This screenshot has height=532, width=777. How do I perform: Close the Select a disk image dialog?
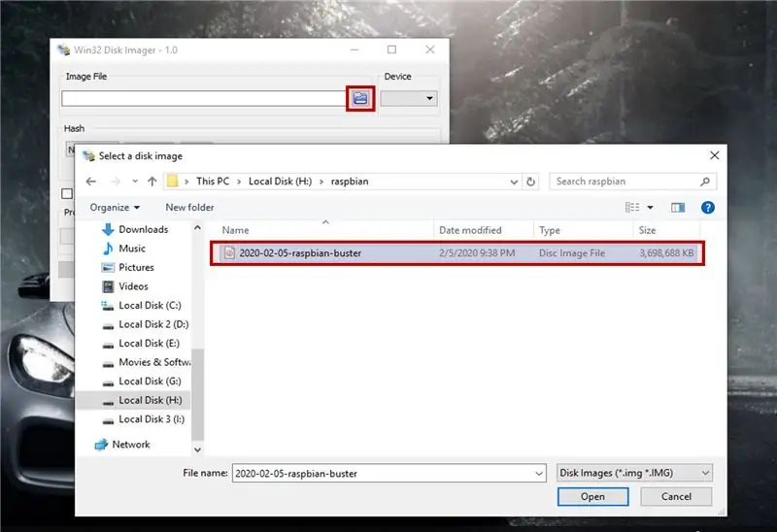pos(714,155)
